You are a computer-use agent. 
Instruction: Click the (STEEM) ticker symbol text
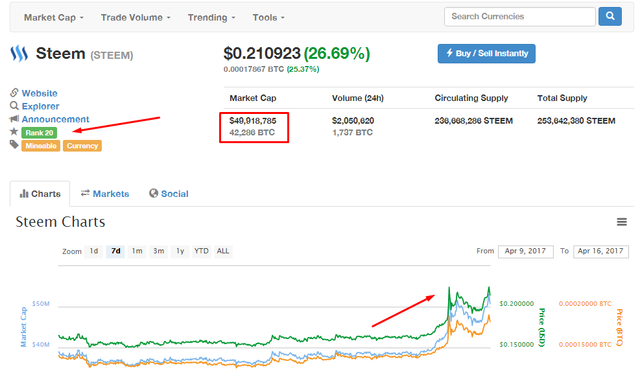111,55
